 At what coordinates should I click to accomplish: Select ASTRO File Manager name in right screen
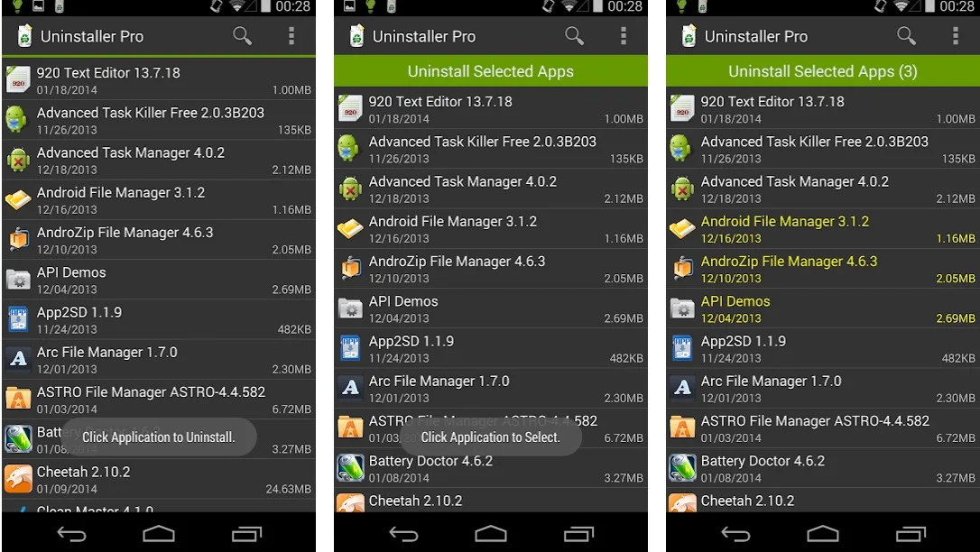coord(815,421)
